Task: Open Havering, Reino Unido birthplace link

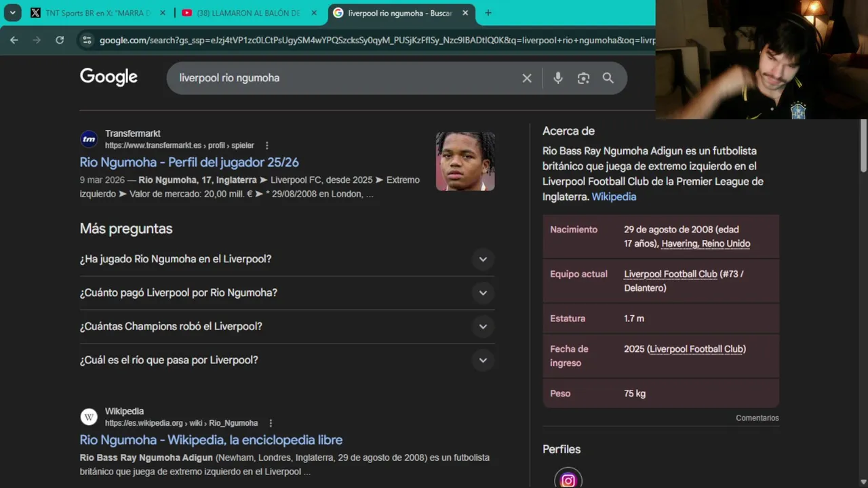Action: (x=705, y=244)
